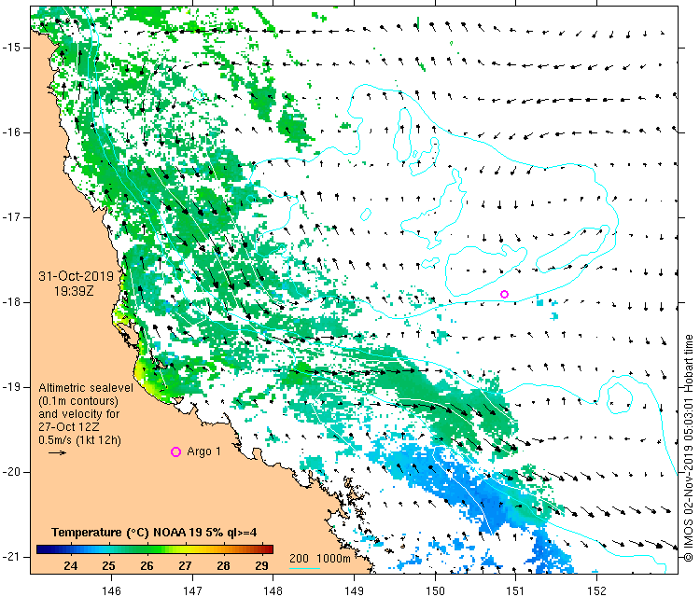Viewport: 700px width, 597px height.
Task: Click 'Altimetric sealevel' caption line
Action: tap(86, 388)
